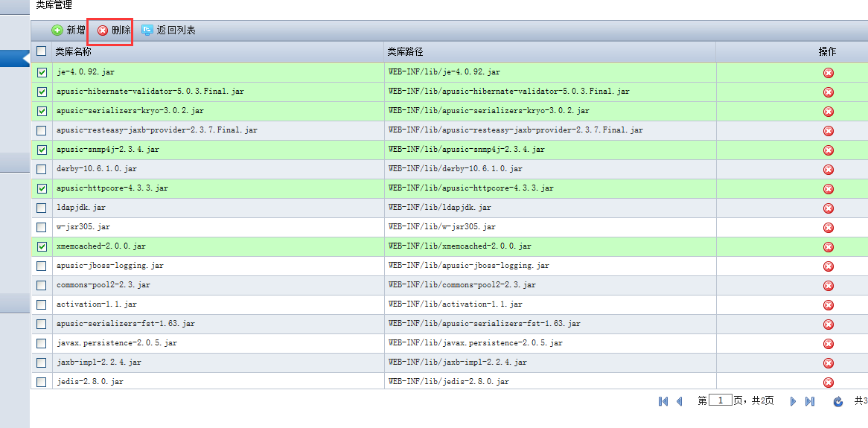Delete apusic-serializers-fst-1.63.jar via row icon
Viewport: 868px width, 428px height.
click(828, 324)
